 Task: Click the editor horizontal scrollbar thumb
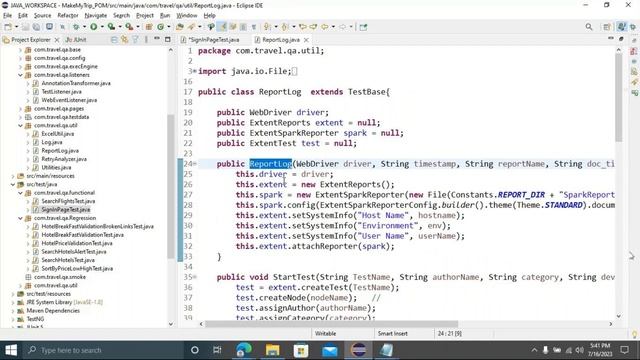331,324
